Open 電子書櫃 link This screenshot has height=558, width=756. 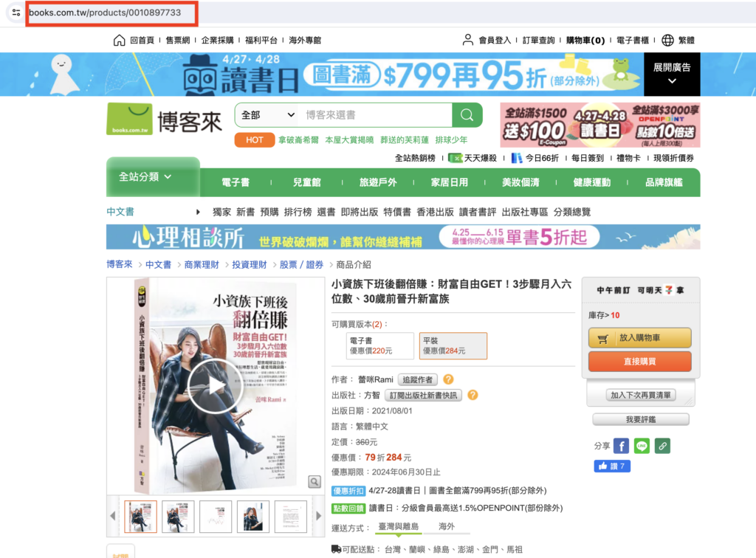coord(633,41)
